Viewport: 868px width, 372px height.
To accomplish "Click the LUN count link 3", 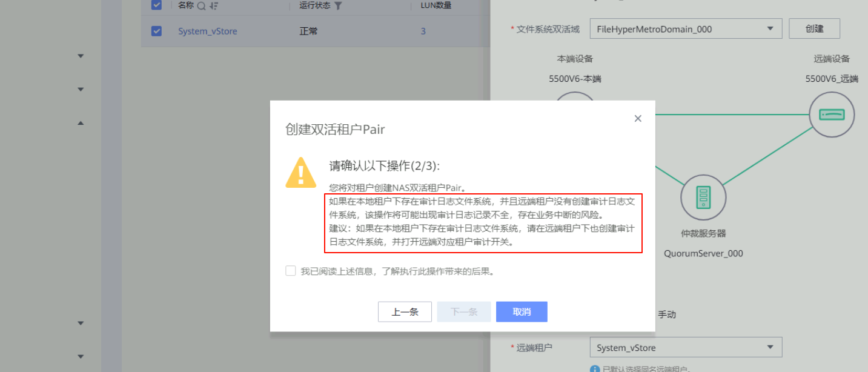I will click(x=423, y=31).
